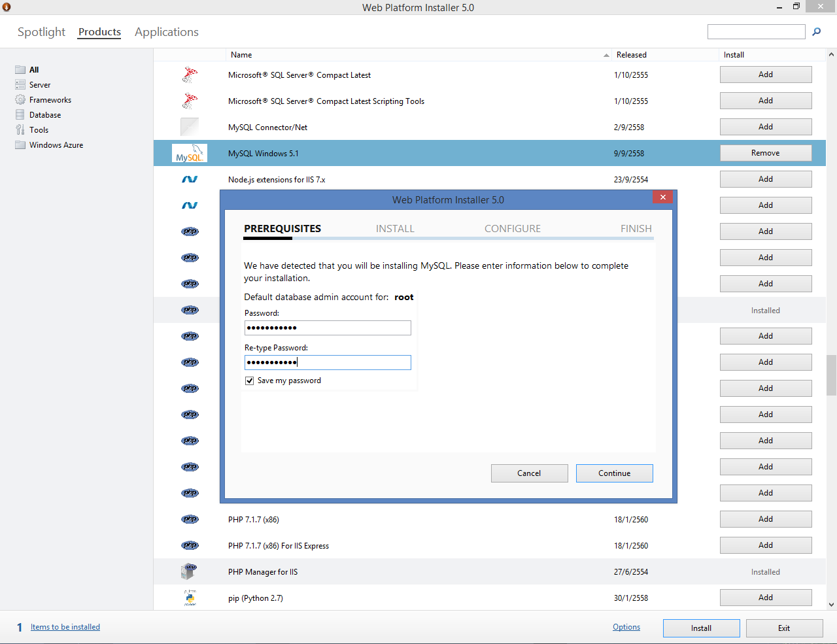
Task: Select the PHP Manager for IIS row
Action: [490, 571]
